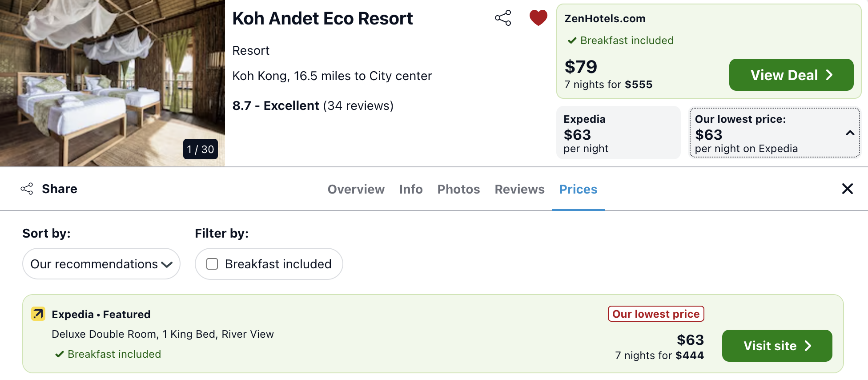Click the View Deal button for ZenHotels

coord(791,75)
